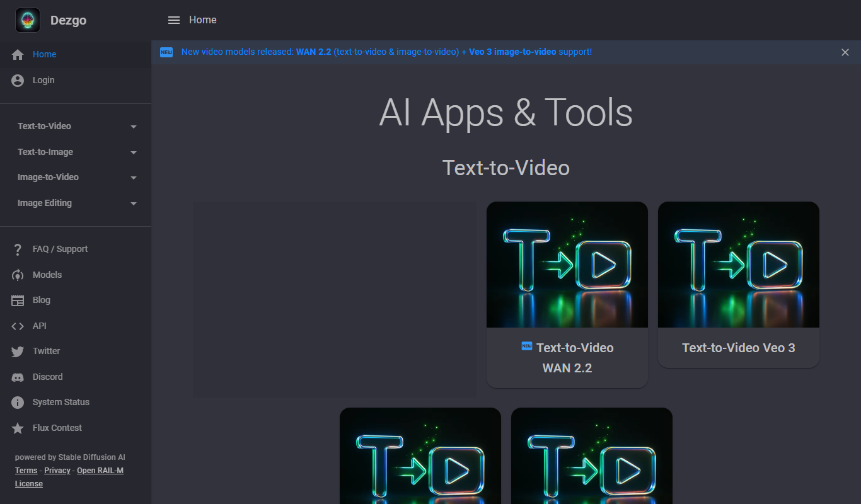Image resolution: width=861 pixels, height=504 pixels.
Task: Click the Twitter bird icon
Action: (x=18, y=352)
